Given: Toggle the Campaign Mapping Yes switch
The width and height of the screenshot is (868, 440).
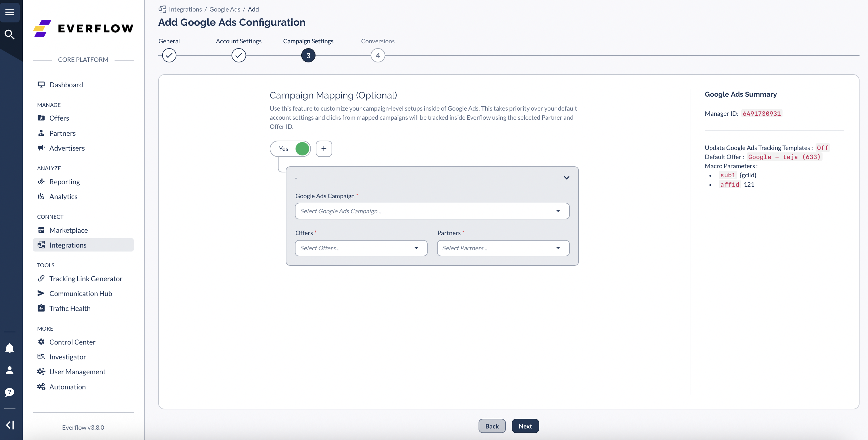Looking at the screenshot, I should 290,148.
